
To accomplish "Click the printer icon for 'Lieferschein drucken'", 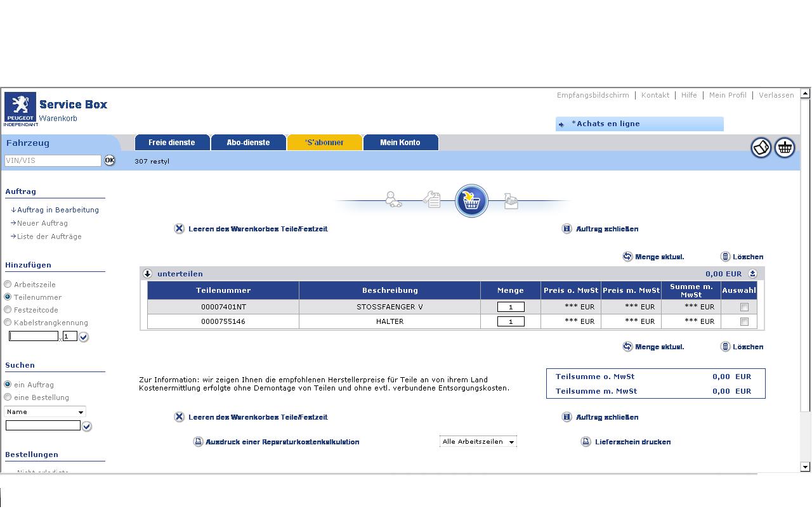I will 586,442.
